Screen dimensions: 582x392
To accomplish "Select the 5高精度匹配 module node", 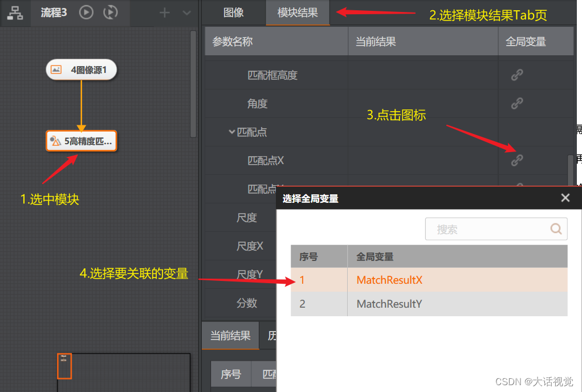I will [x=82, y=141].
